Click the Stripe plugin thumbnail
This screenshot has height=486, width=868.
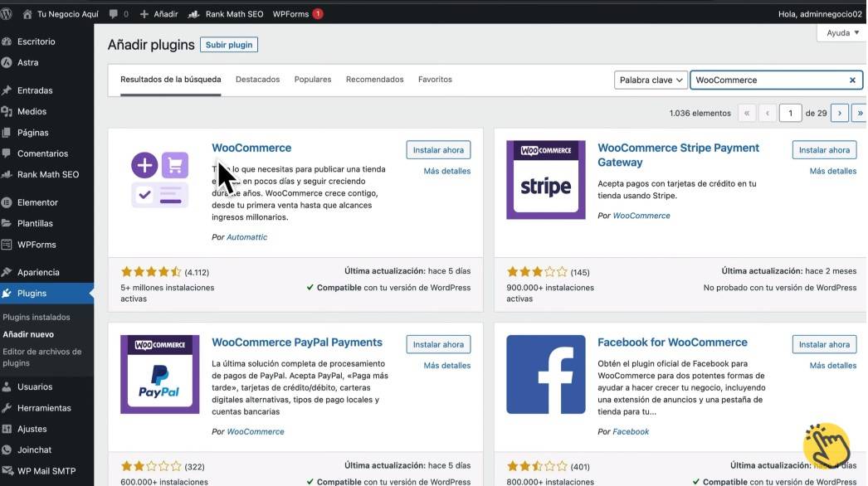546,180
